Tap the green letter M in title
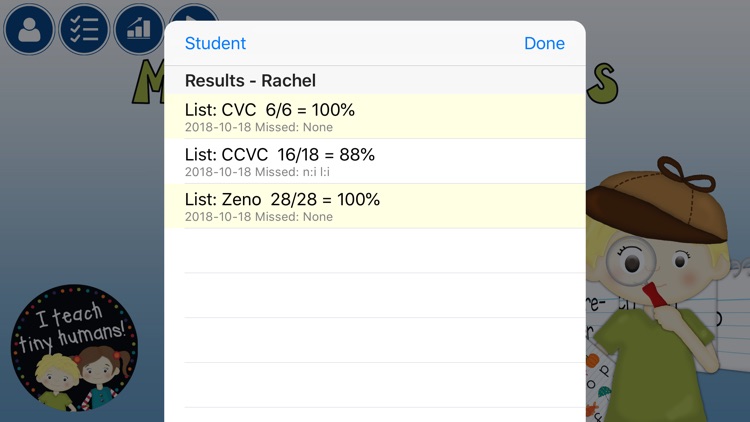 point(148,81)
